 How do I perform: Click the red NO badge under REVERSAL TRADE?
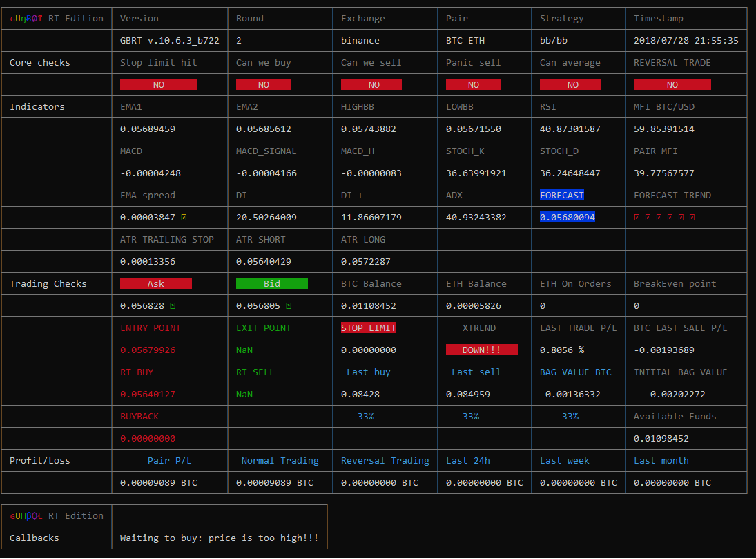pyautogui.click(x=672, y=84)
